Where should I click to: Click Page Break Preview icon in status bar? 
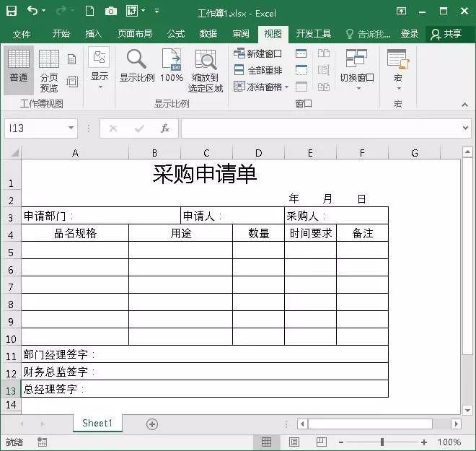click(x=321, y=442)
